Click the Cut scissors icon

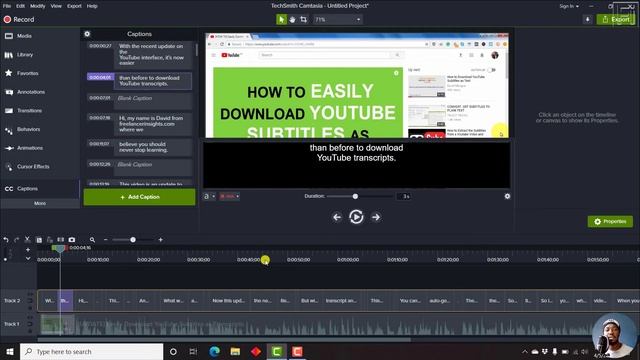click(x=27, y=240)
